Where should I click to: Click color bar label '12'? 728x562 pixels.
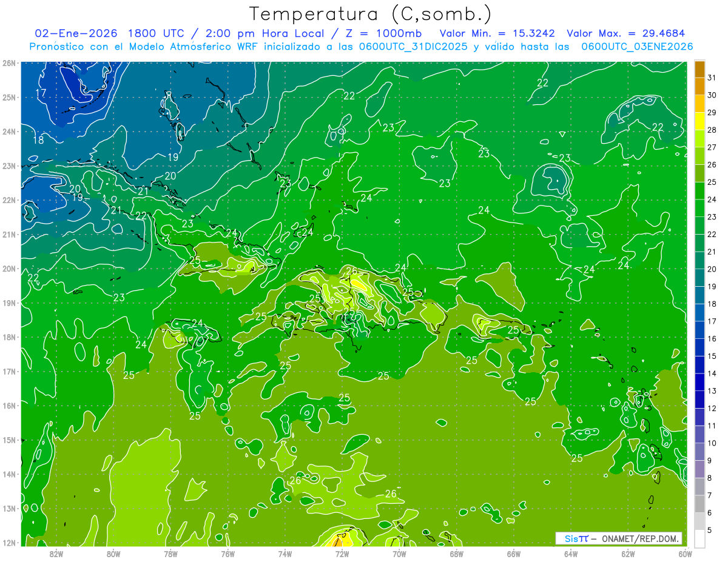coord(712,408)
